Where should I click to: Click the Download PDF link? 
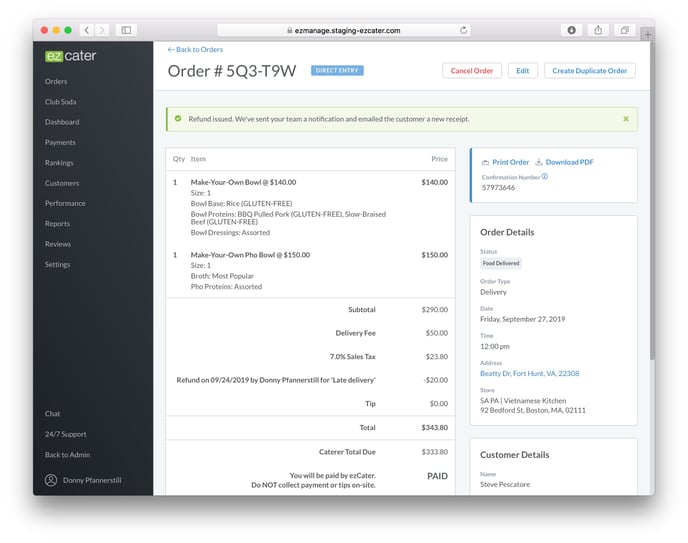(570, 162)
